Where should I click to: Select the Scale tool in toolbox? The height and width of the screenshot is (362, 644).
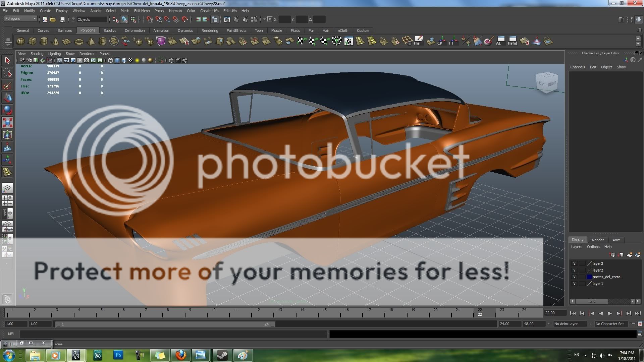[x=7, y=123]
